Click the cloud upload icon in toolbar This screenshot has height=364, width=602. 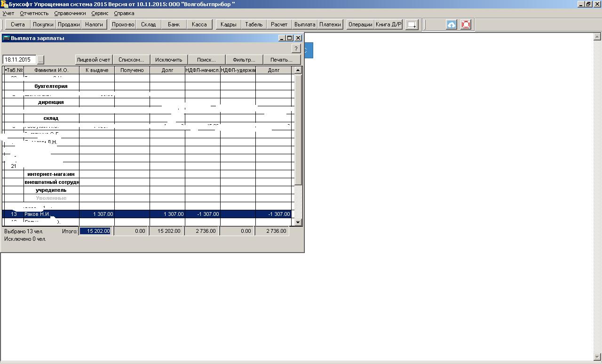tap(451, 24)
